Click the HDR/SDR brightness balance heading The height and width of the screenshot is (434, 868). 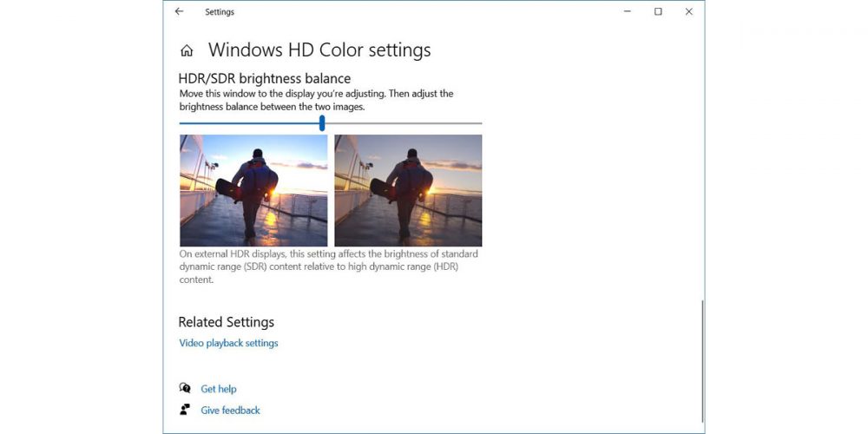pos(265,79)
